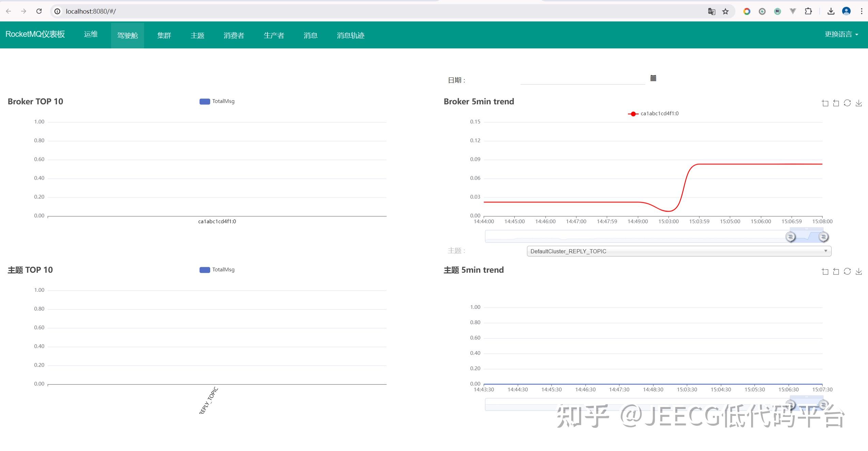Click the calendar date picker icon

tap(653, 78)
